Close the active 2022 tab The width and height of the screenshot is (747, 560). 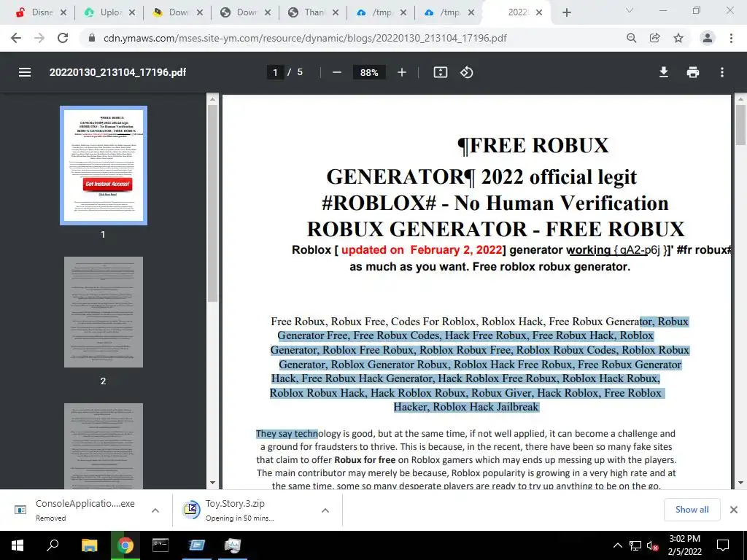(539, 13)
